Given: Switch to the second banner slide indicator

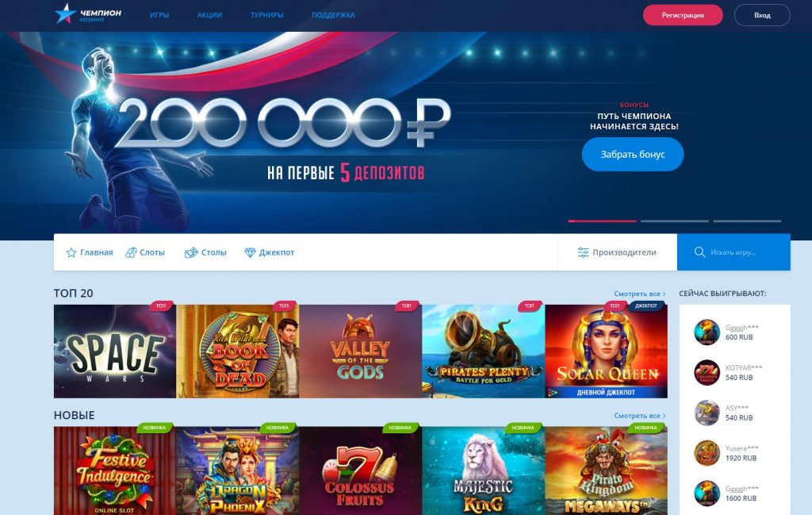Looking at the screenshot, I should [674, 221].
